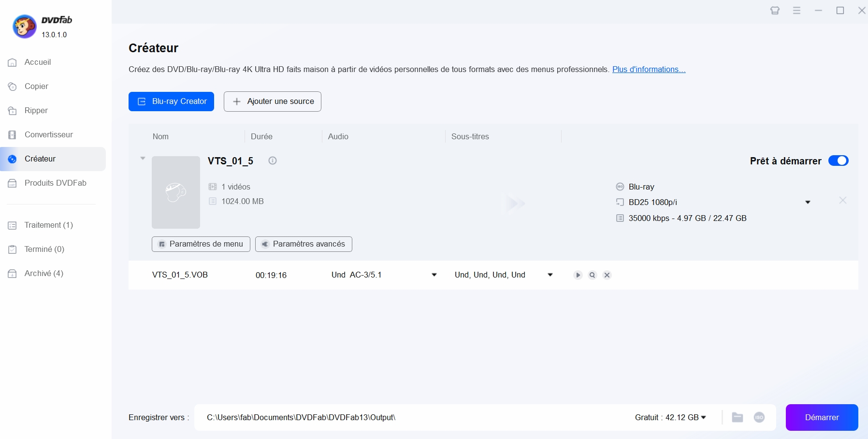This screenshot has height=439, width=868.
Task: Delete the VTS_01_5.VOB row
Action: (x=607, y=275)
